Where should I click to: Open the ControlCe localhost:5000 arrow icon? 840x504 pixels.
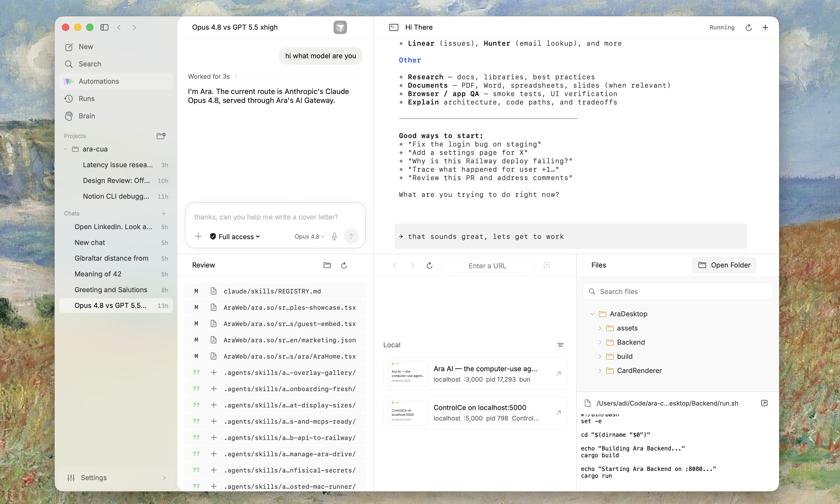[559, 412]
